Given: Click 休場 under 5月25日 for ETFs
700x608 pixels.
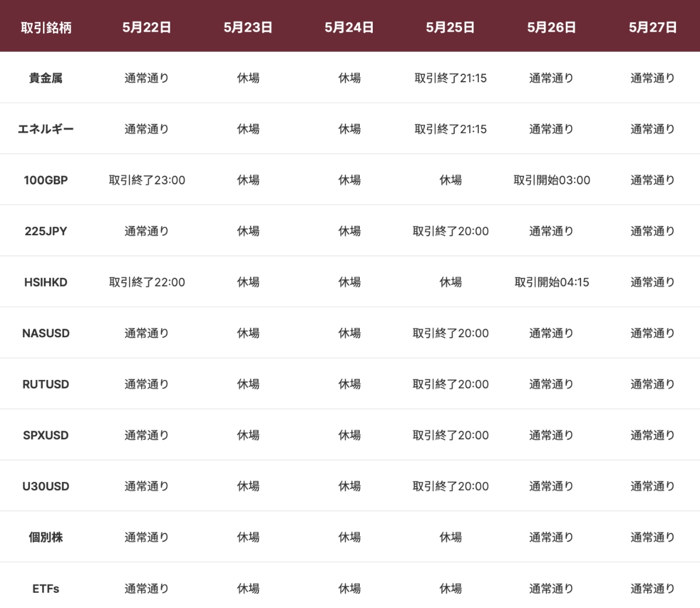Looking at the screenshot, I should click(x=450, y=589).
